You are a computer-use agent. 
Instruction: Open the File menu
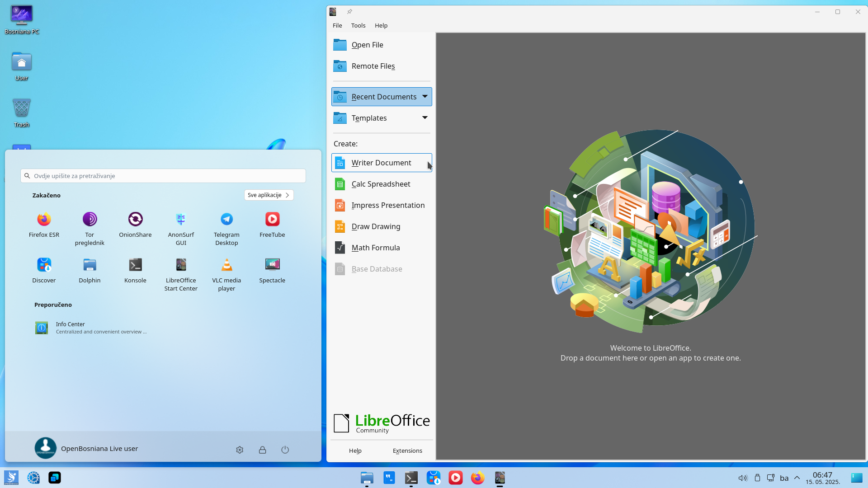[x=337, y=25]
